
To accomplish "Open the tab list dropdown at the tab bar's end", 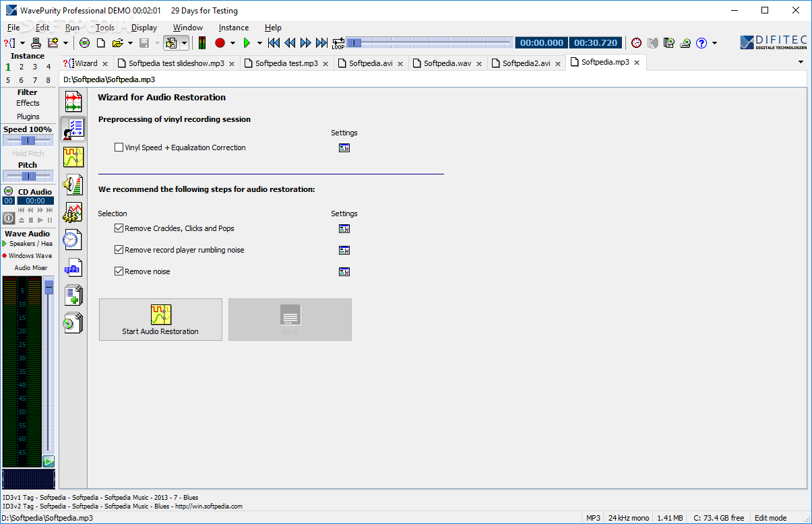I will click(801, 62).
